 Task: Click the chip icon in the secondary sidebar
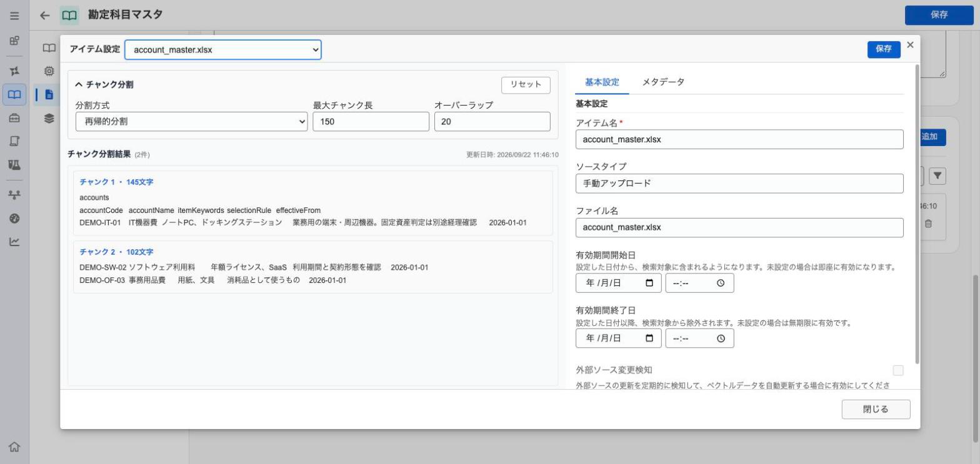tap(49, 71)
